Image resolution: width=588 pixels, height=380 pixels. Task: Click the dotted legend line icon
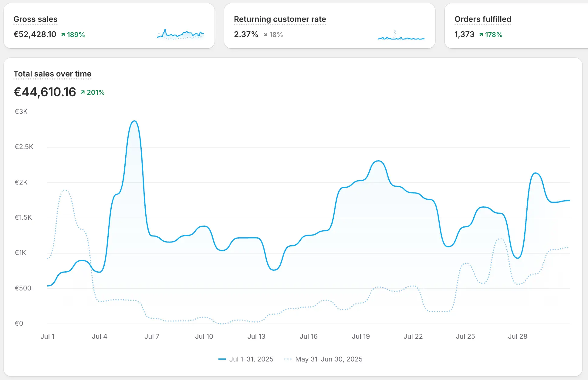288,359
